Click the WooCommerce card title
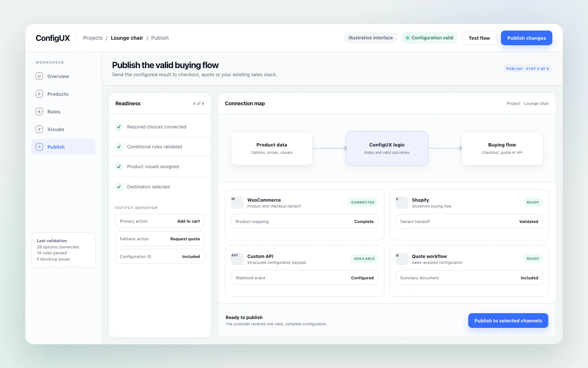 coord(264,200)
